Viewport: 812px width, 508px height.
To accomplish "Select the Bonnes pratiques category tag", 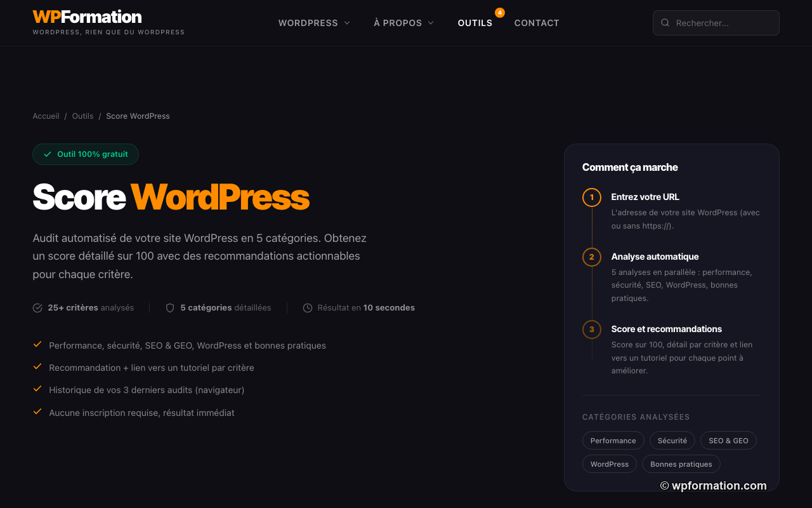I will point(681,464).
